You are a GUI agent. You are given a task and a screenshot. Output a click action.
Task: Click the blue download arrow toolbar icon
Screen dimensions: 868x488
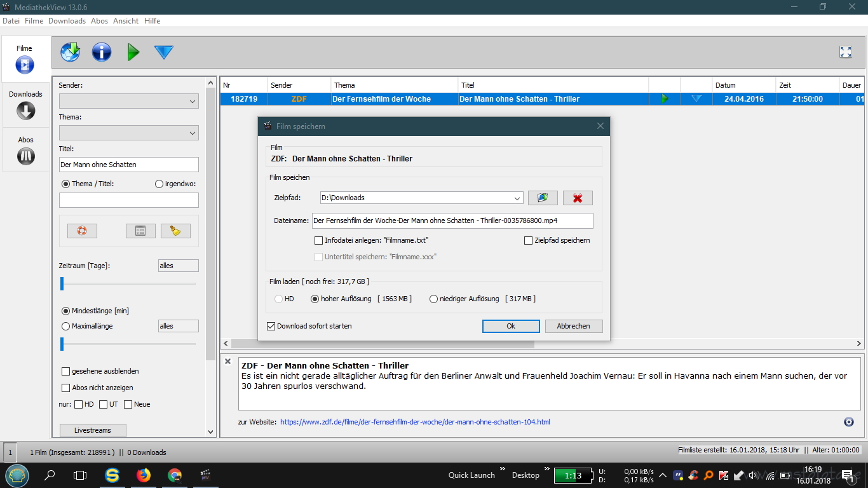tap(164, 52)
